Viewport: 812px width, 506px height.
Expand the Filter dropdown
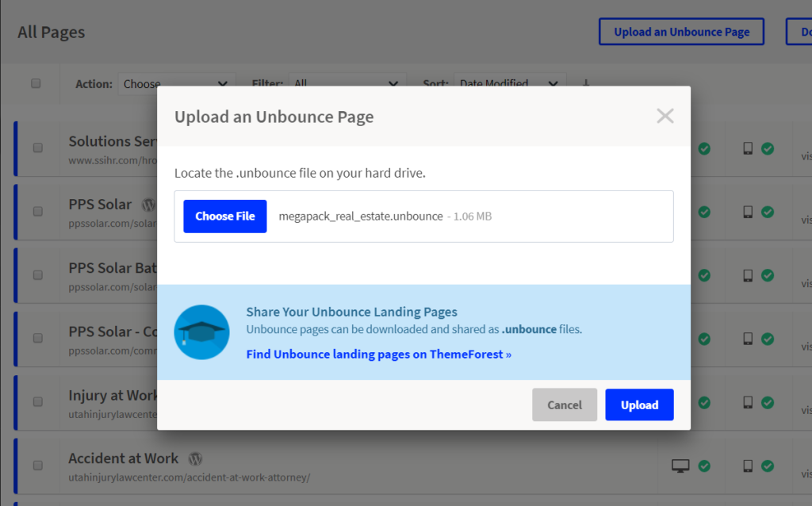click(347, 83)
